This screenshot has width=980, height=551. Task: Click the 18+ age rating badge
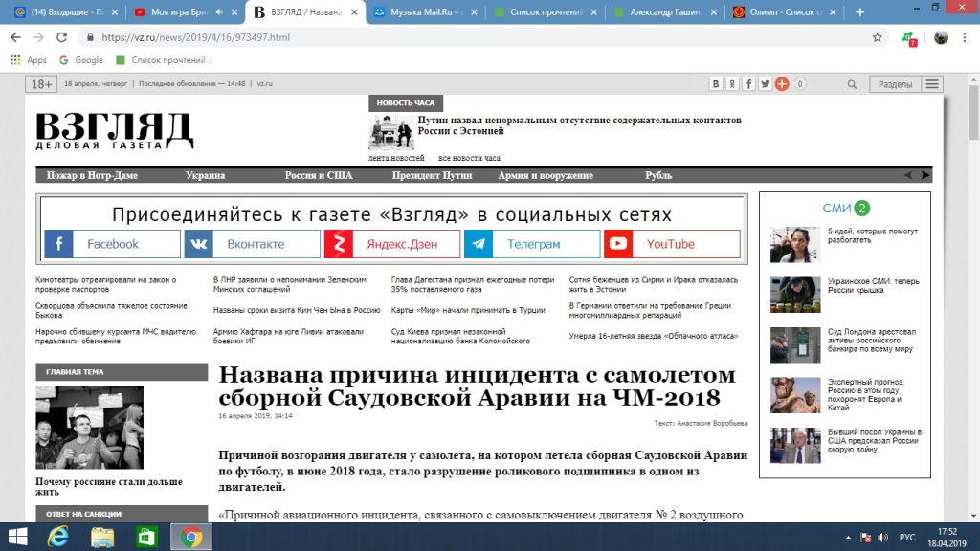click(x=41, y=84)
